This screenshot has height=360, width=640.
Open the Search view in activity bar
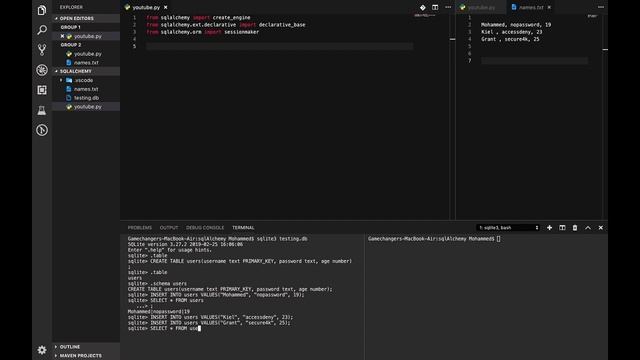[42, 30]
